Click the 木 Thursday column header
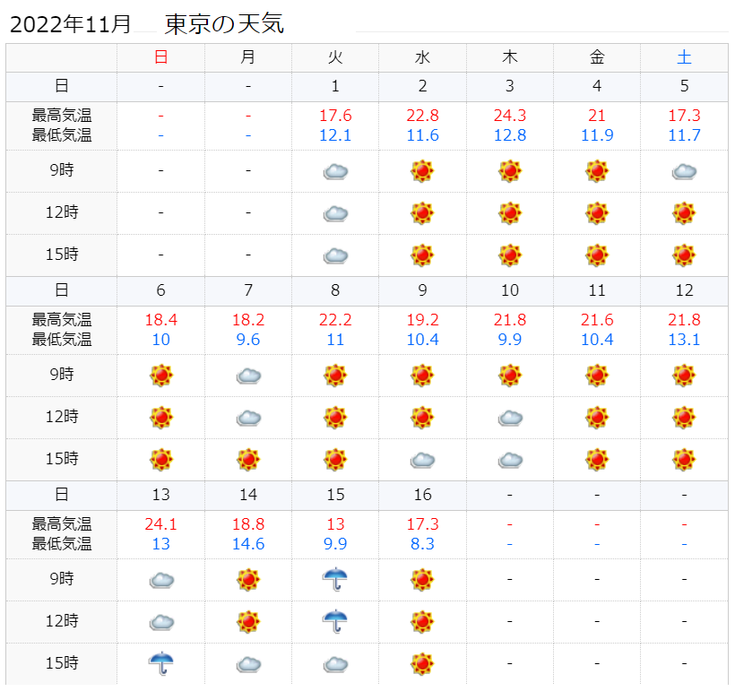Screen dimensions: 735x700 point(509,57)
